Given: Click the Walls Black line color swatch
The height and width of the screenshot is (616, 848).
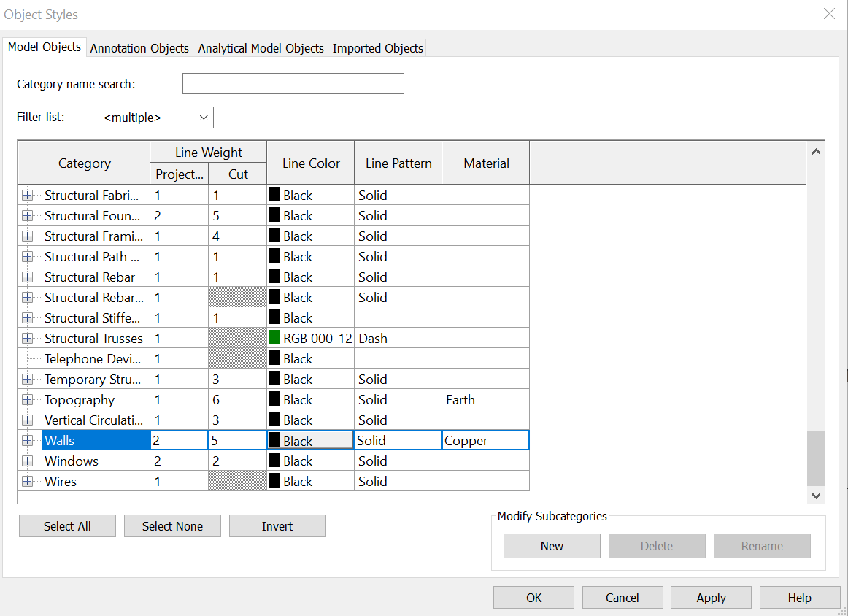Looking at the screenshot, I should pyautogui.click(x=274, y=440).
